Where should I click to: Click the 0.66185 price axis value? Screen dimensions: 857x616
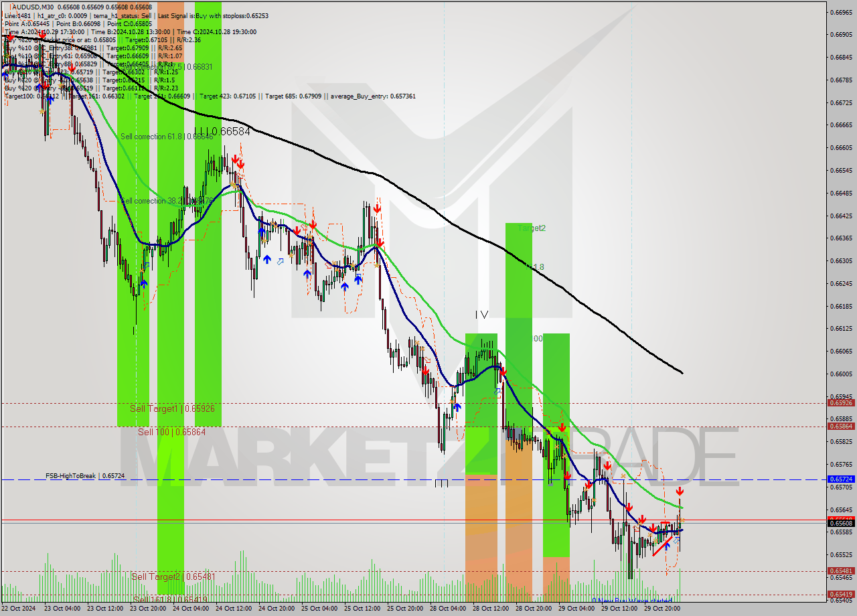(x=841, y=307)
